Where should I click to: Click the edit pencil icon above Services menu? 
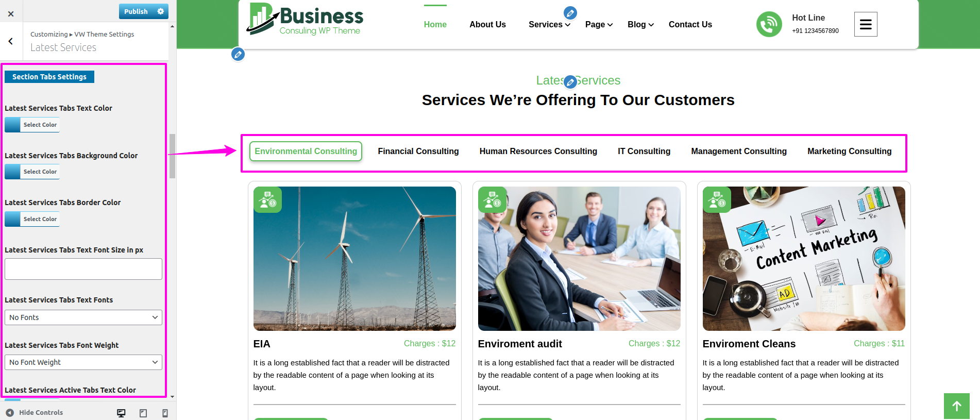(x=570, y=13)
